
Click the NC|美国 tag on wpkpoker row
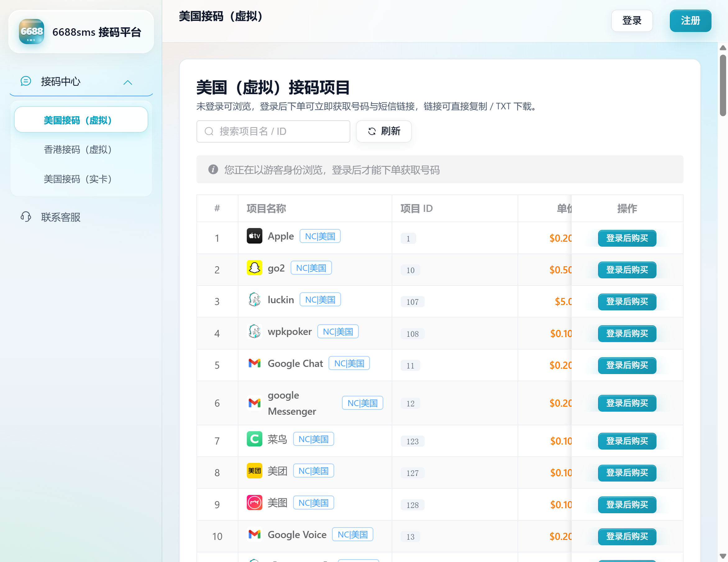338,331
